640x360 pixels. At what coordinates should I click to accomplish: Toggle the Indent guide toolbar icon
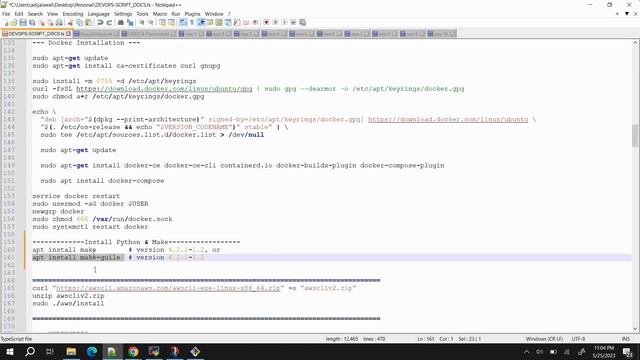pos(201,22)
